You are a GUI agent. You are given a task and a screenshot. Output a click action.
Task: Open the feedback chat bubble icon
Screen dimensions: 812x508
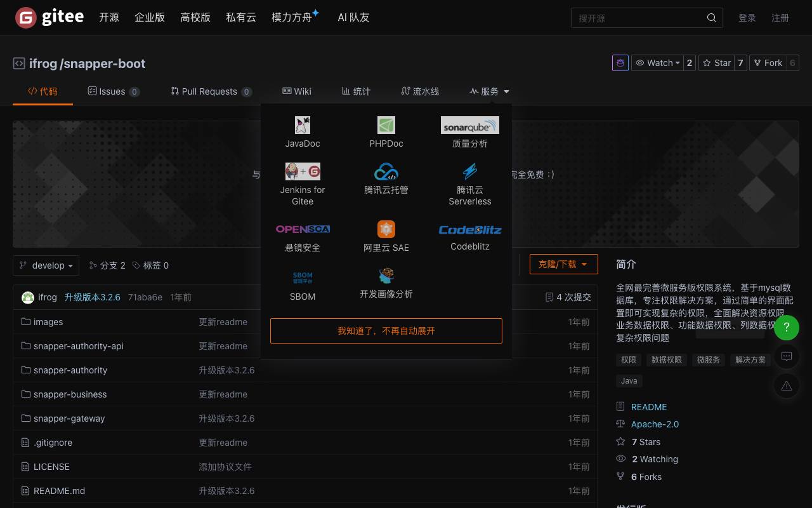coord(787,356)
